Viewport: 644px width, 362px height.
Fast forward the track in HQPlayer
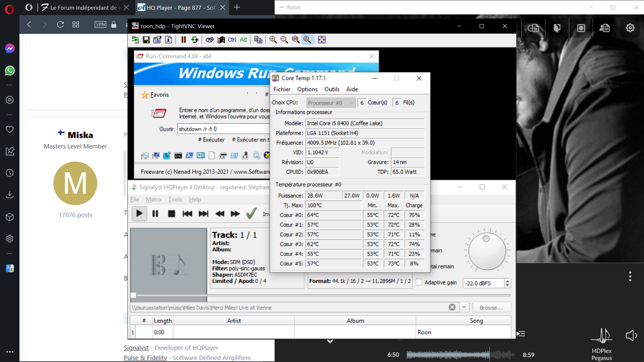pos(235,214)
